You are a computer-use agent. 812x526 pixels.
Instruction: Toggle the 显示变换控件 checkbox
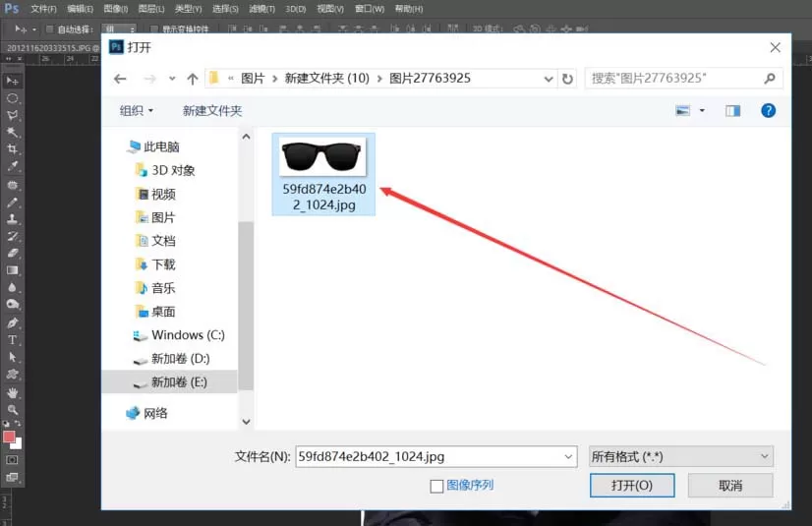(x=153, y=29)
